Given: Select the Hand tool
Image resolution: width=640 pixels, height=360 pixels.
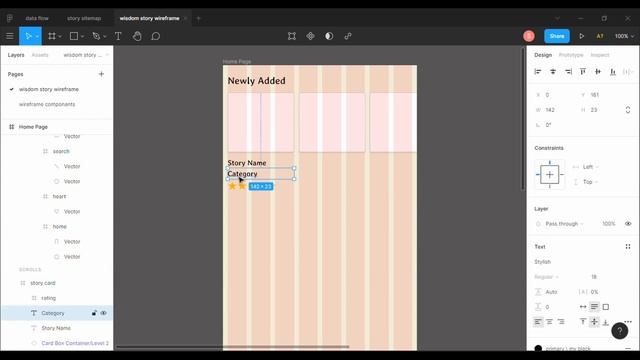Looking at the screenshot, I should [x=137, y=36].
